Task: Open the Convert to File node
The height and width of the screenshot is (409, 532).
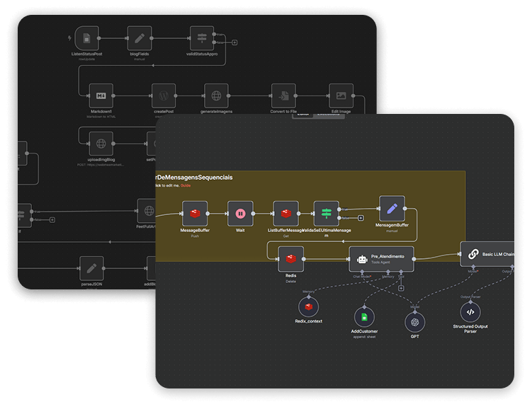Action: (283, 96)
